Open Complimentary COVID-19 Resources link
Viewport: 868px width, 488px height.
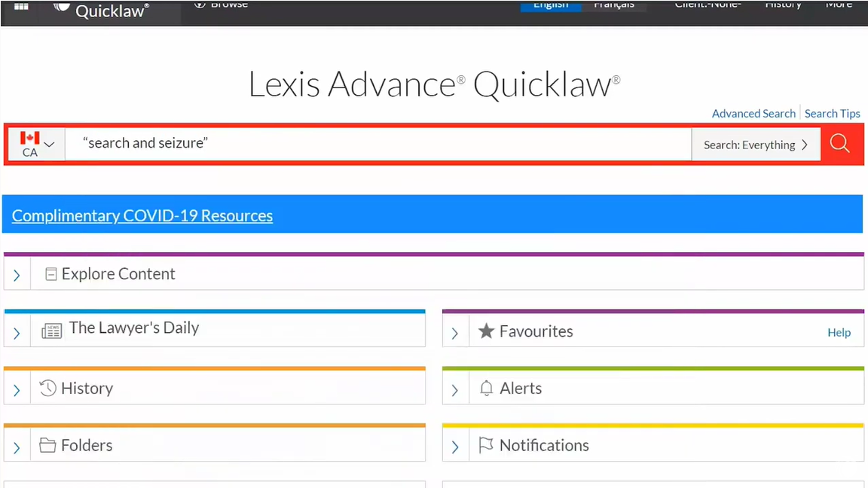point(142,215)
